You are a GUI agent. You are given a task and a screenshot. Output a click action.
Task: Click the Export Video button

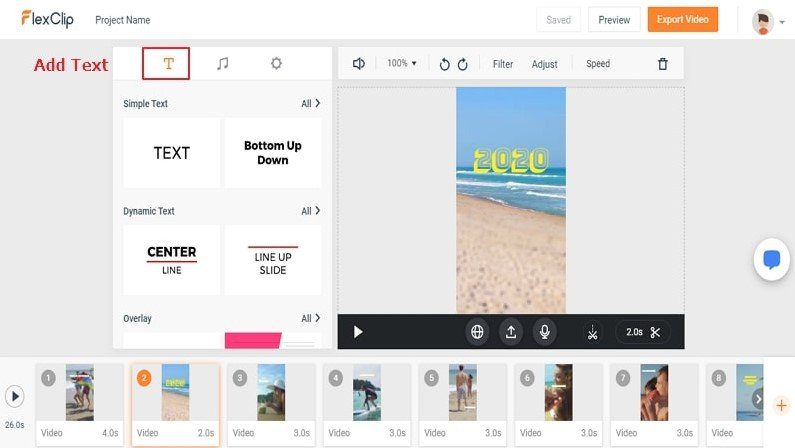(682, 20)
